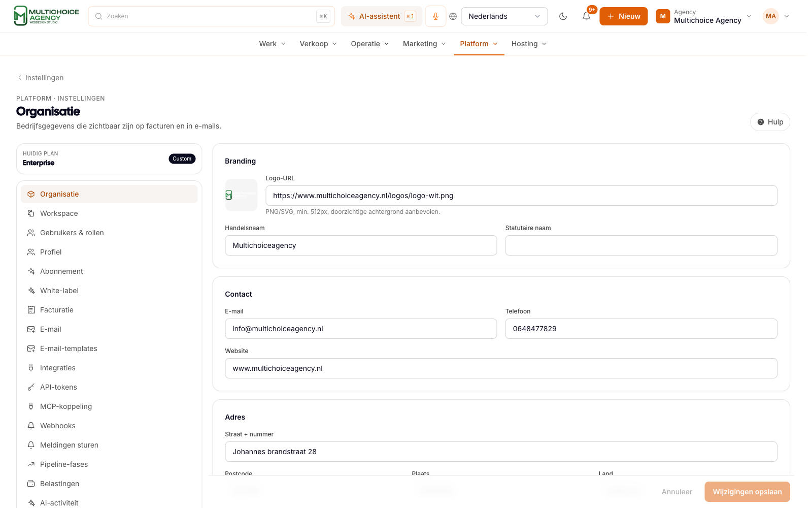Click the Pipeline-fases trend icon
812x508 pixels.
coord(31,464)
